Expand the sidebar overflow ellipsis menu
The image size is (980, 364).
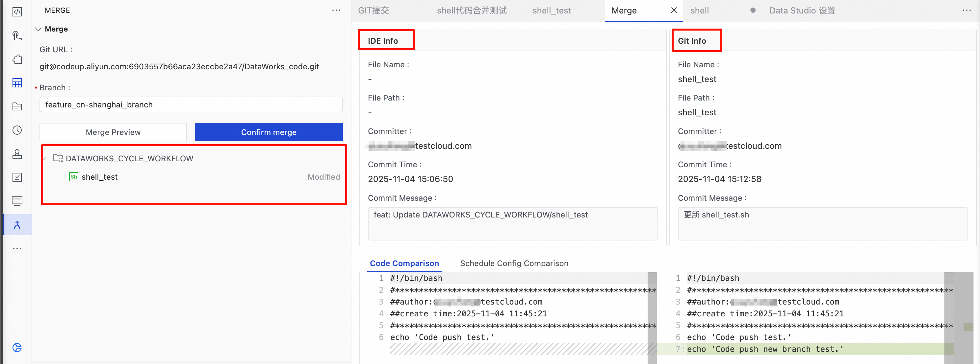(17, 248)
